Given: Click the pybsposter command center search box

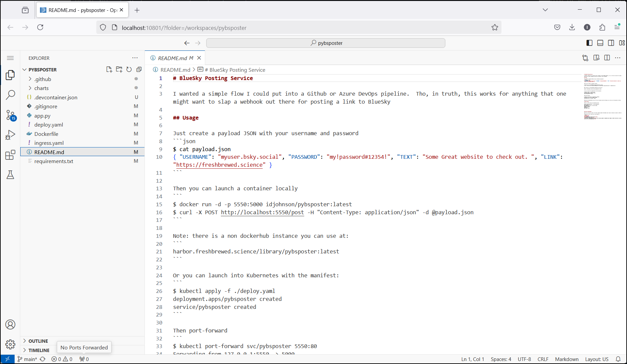Looking at the screenshot, I should coord(326,43).
